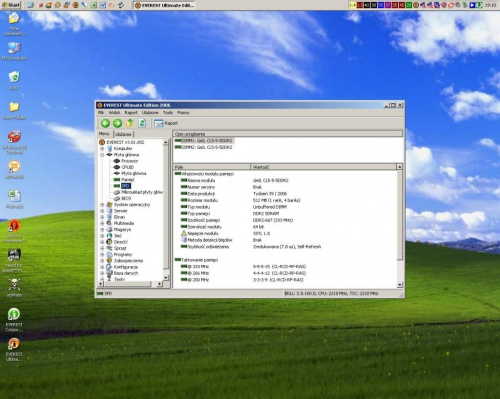Open the Kosz recycle bin desktop icon
This screenshot has width=500, height=399.
point(14,81)
